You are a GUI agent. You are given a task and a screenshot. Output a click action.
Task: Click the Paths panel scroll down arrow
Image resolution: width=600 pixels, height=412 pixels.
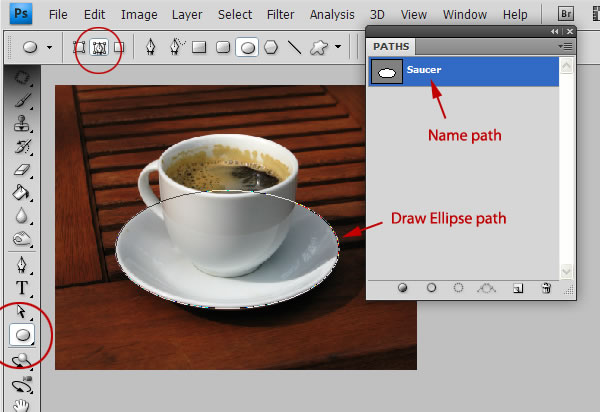click(x=566, y=271)
